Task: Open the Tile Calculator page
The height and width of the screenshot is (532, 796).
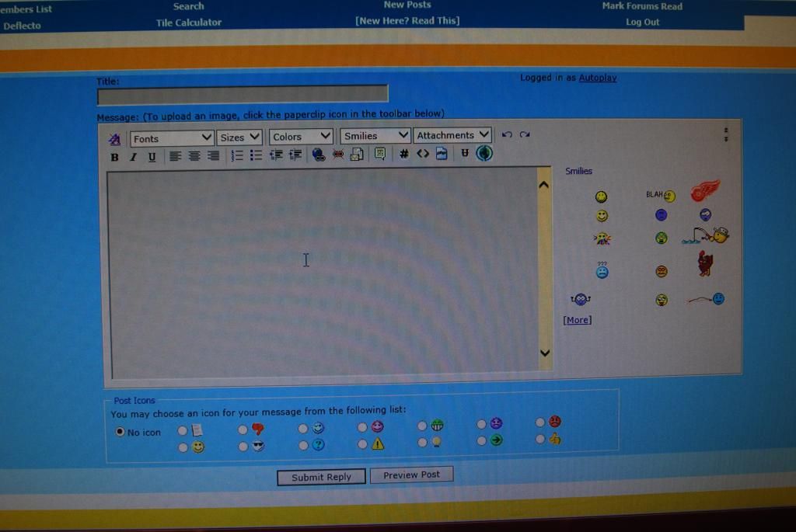Action: [189, 23]
